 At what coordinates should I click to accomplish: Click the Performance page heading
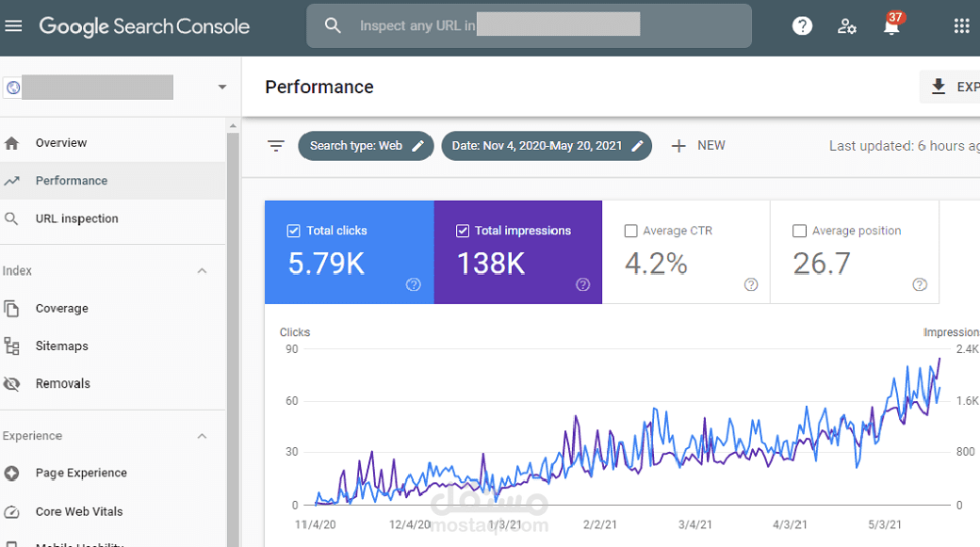[319, 87]
